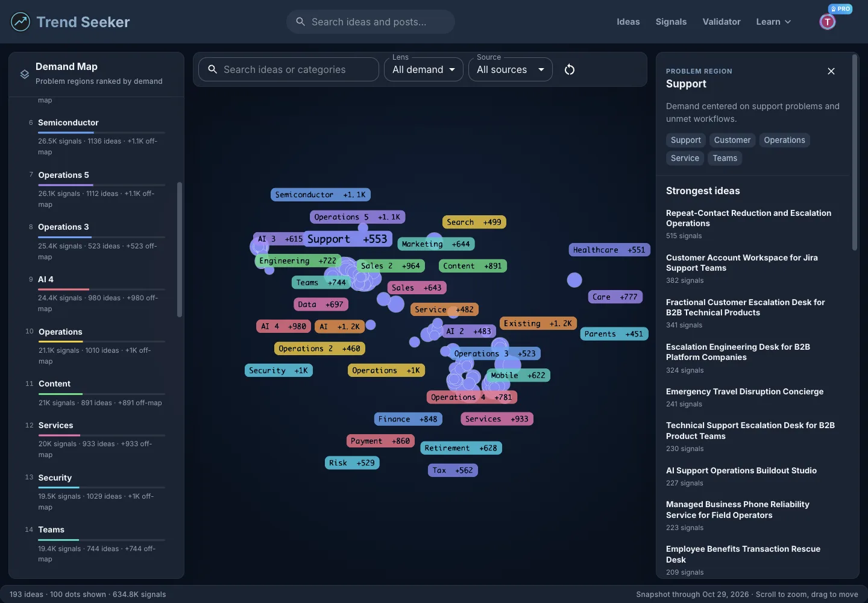Click the Teams tag chip in Support panel

click(725, 158)
